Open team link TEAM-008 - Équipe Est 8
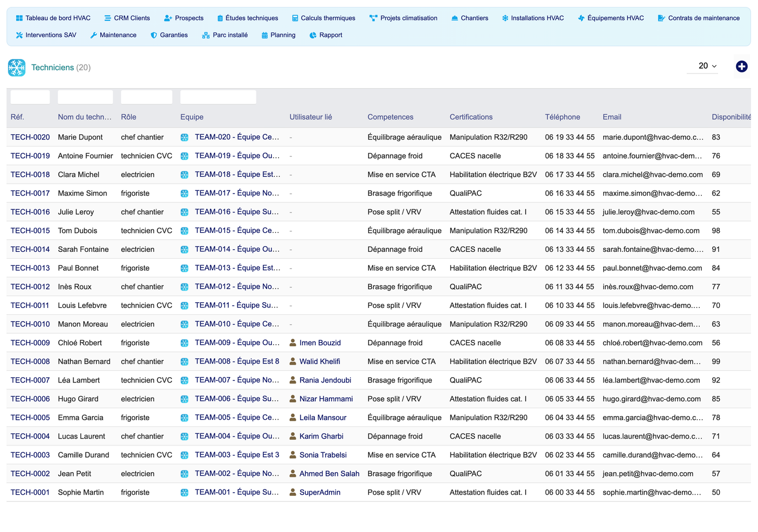758x532 pixels. point(237,361)
